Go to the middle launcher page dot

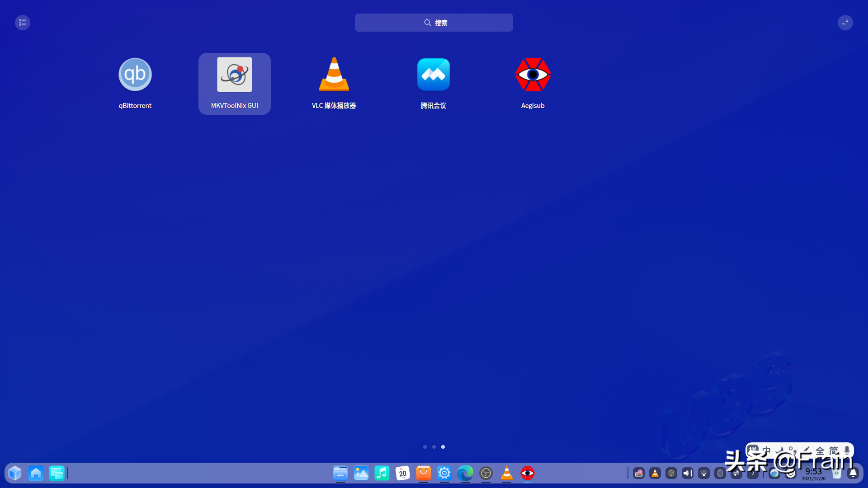point(434,447)
